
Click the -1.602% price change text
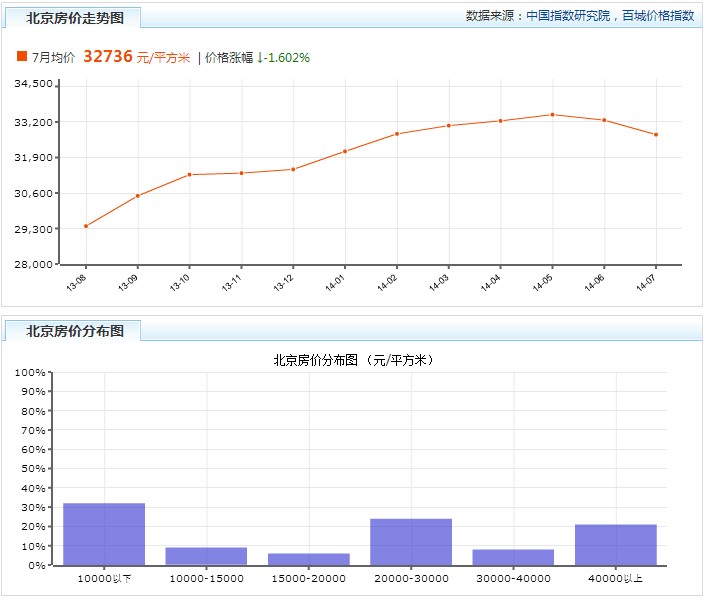coord(286,58)
